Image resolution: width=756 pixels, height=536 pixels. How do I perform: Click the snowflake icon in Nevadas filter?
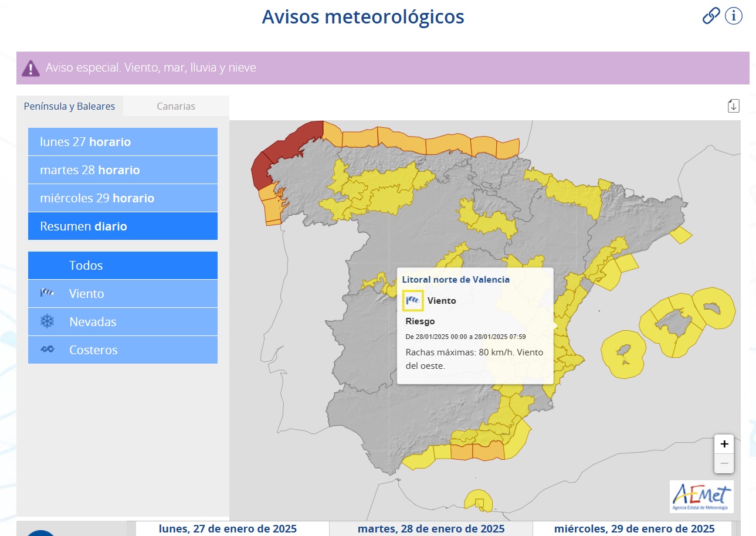tap(47, 321)
